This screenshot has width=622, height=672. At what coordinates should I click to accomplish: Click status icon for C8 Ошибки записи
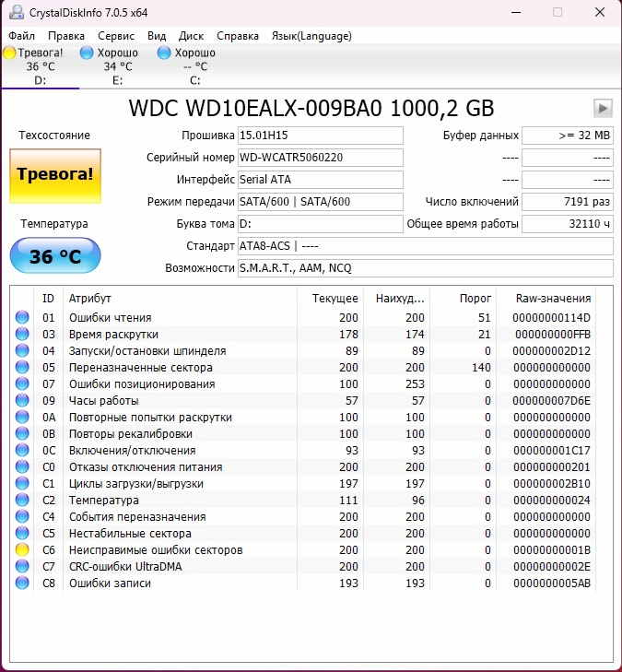[22, 583]
